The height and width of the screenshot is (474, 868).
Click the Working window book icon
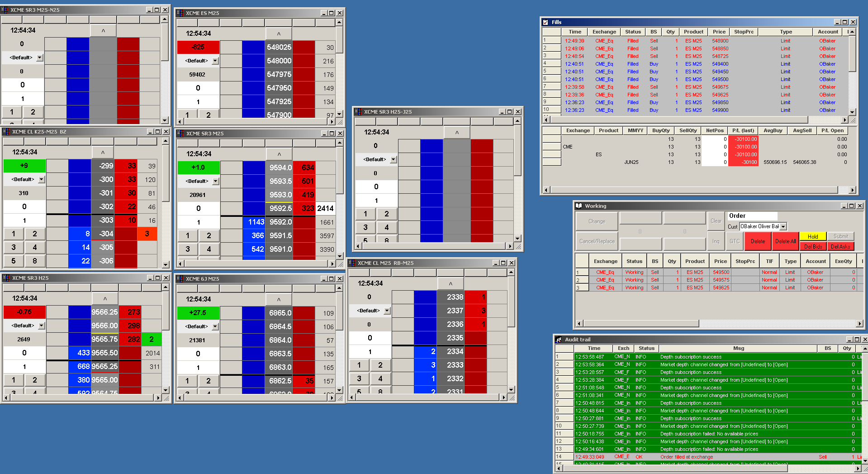(x=579, y=206)
